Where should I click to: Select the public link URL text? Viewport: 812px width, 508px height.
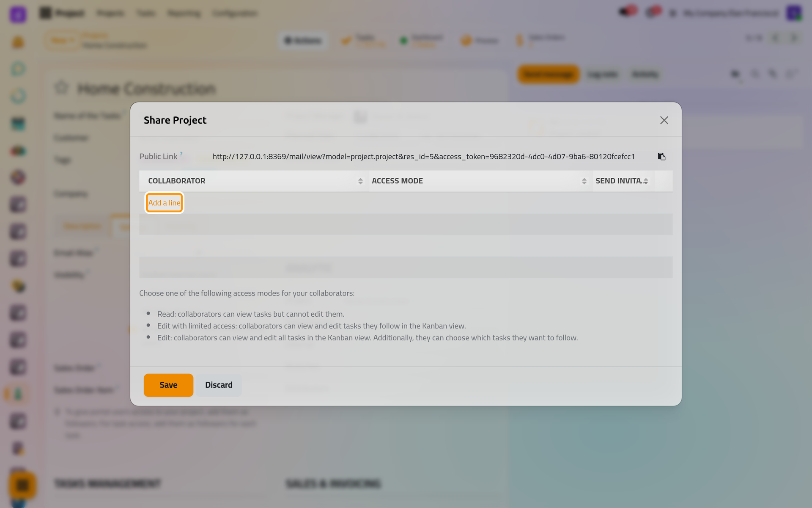pos(423,157)
